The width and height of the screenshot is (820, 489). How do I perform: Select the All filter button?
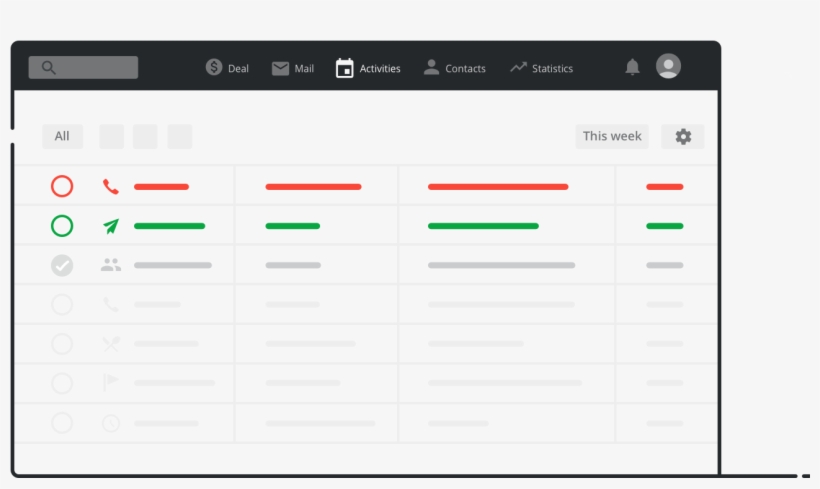[x=62, y=137]
